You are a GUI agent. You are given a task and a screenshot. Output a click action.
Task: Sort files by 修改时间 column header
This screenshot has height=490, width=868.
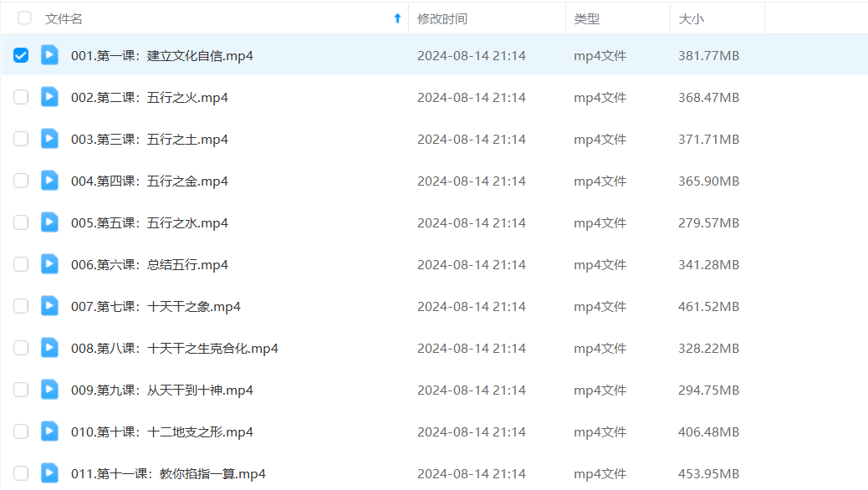pyautogui.click(x=442, y=18)
